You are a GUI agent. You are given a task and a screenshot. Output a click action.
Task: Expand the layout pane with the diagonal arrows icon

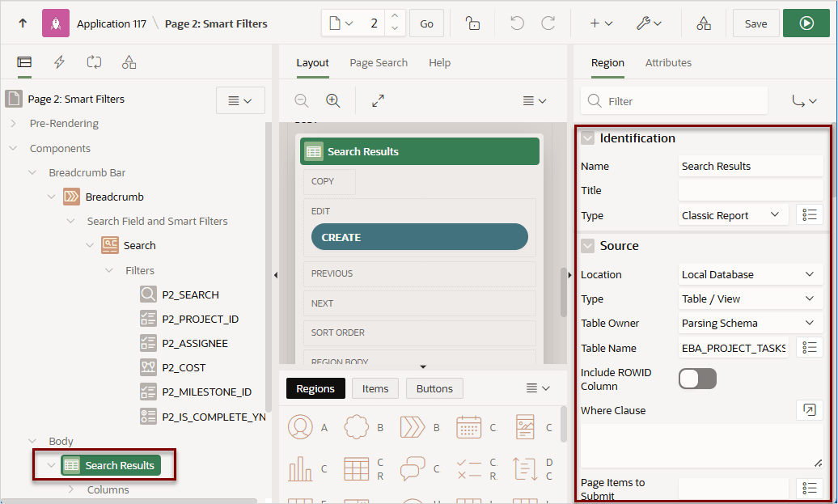(x=378, y=100)
